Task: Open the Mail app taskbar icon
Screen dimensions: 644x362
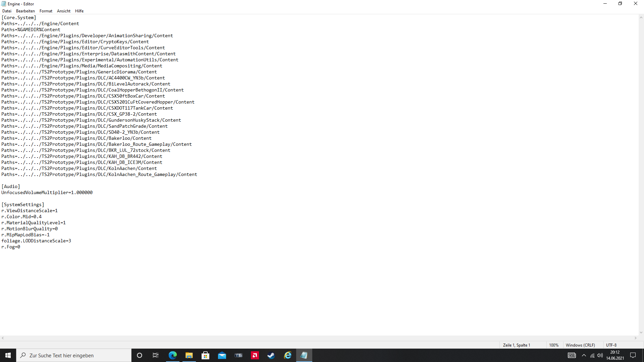Action: [x=222, y=355]
